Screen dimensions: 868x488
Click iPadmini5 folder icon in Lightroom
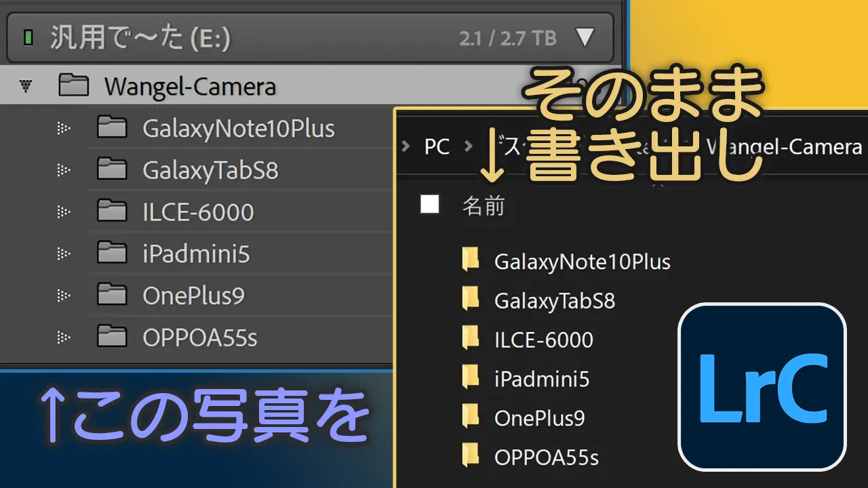[x=112, y=253]
